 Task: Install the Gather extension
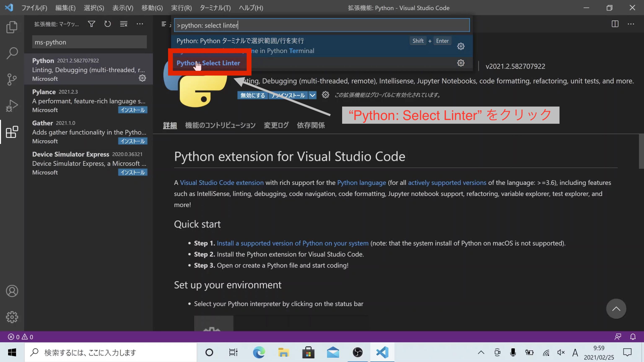pos(132,141)
